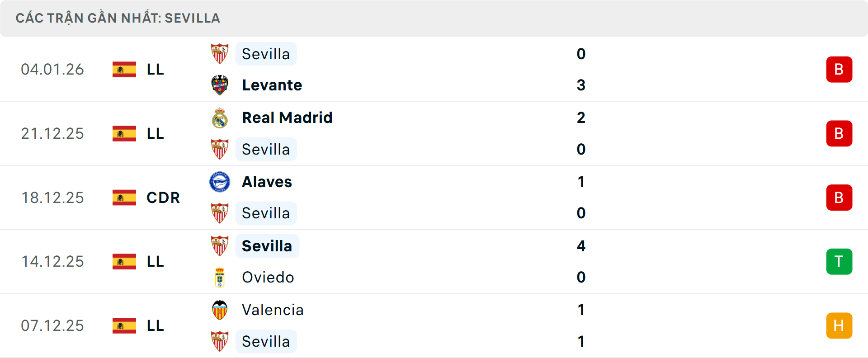The height and width of the screenshot is (358, 868).
Task: Select the Levante club logo
Action: tap(220, 85)
